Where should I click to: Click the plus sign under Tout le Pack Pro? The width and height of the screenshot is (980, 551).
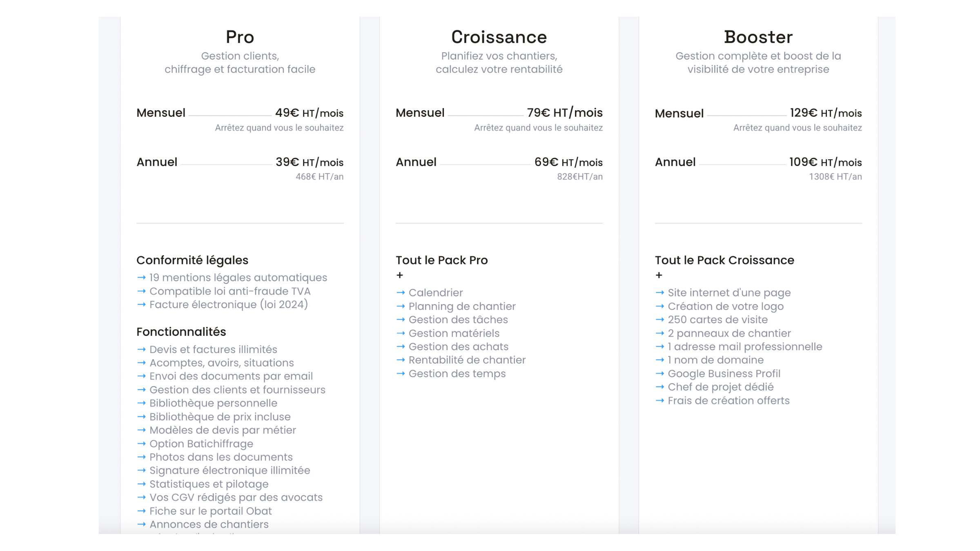(x=400, y=275)
